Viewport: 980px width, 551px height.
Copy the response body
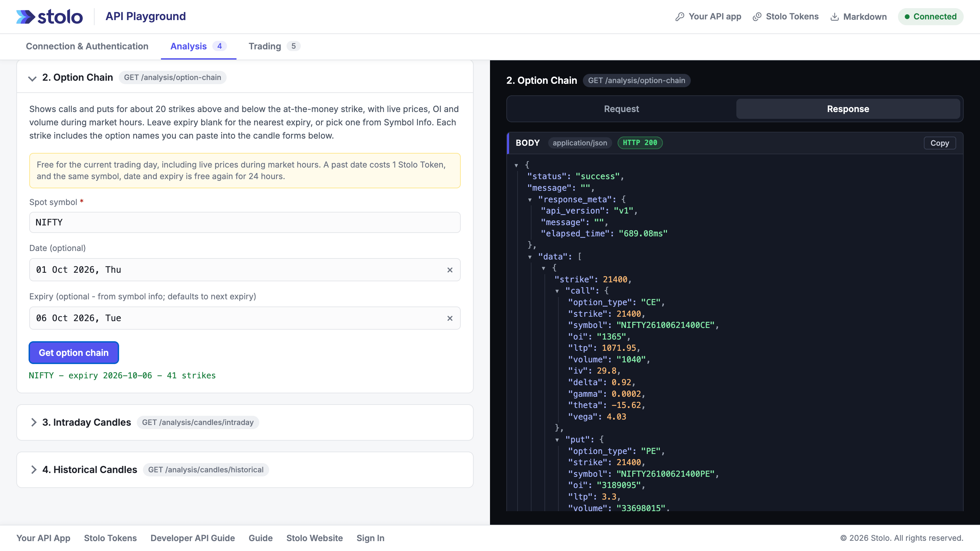coord(940,143)
